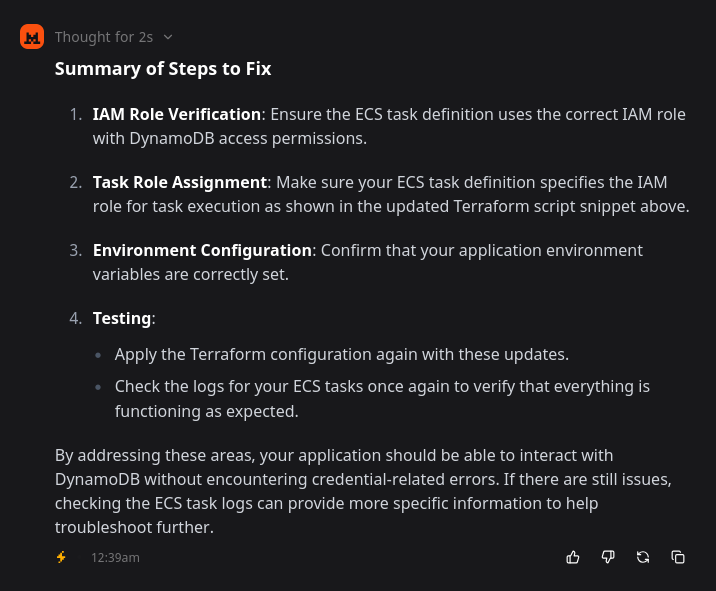The width and height of the screenshot is (716, 591).
Task: Like the response with thumbs up
Action: (x=573, y=557)
